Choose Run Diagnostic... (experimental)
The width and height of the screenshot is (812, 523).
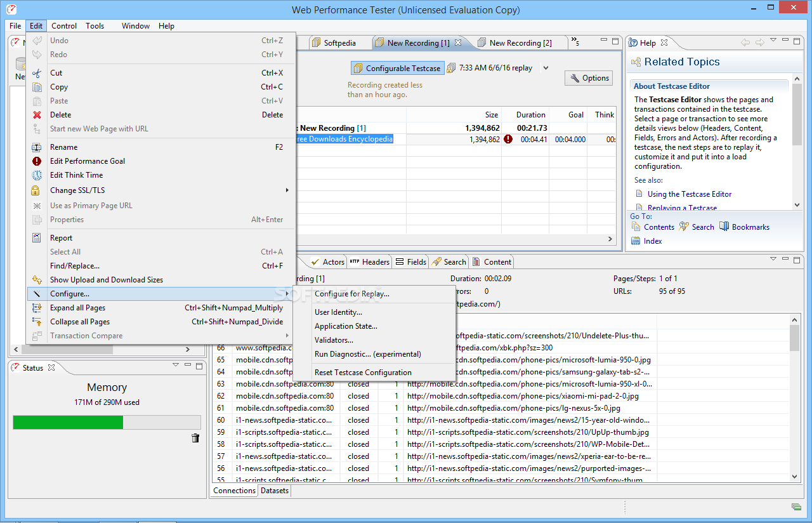[x=374, y=354]
